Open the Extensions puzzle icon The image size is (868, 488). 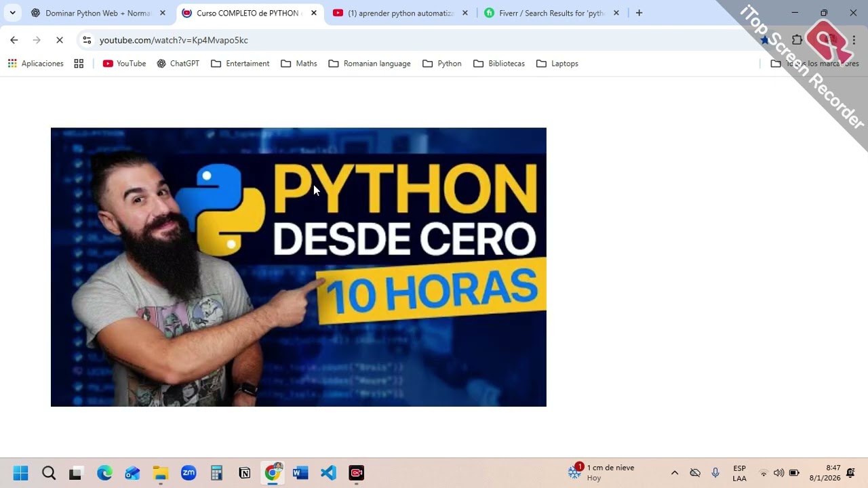[797, 40]
